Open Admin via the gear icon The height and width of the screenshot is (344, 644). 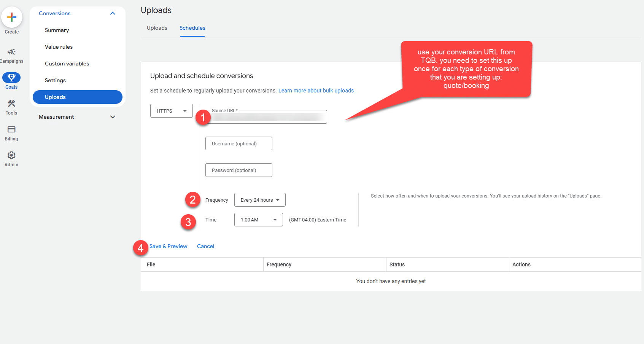tap(11, 155)
